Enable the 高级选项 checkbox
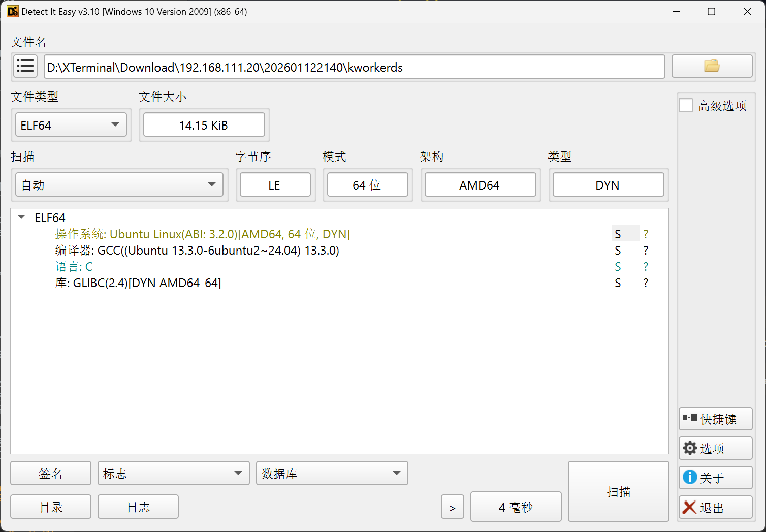Viewport: 766px width, 532px height. 686,106
